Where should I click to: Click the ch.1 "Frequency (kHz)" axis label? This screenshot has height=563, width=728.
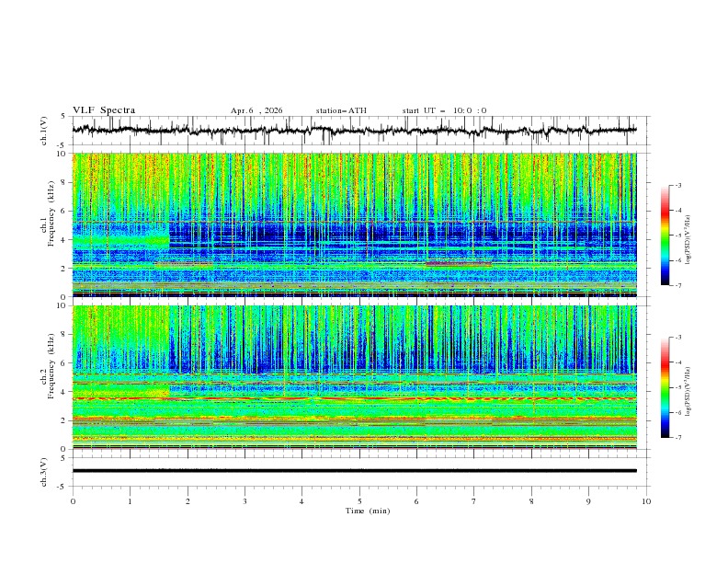(x=51, y=213)
